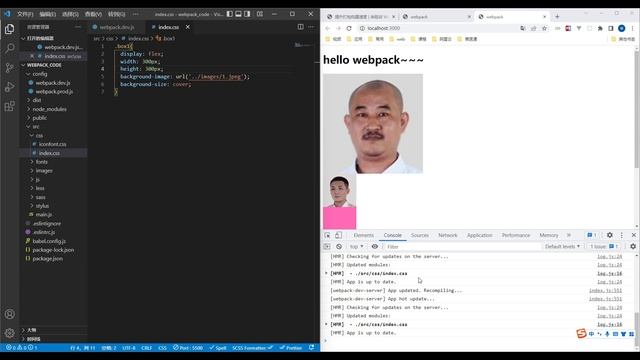Open package-lock.json in the file tree

pos(53,250)
